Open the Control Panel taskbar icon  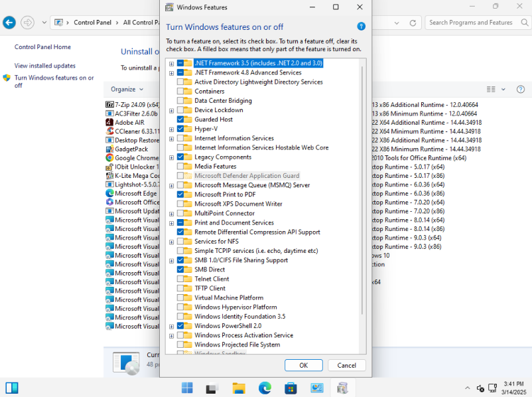[x=316, y=388]
